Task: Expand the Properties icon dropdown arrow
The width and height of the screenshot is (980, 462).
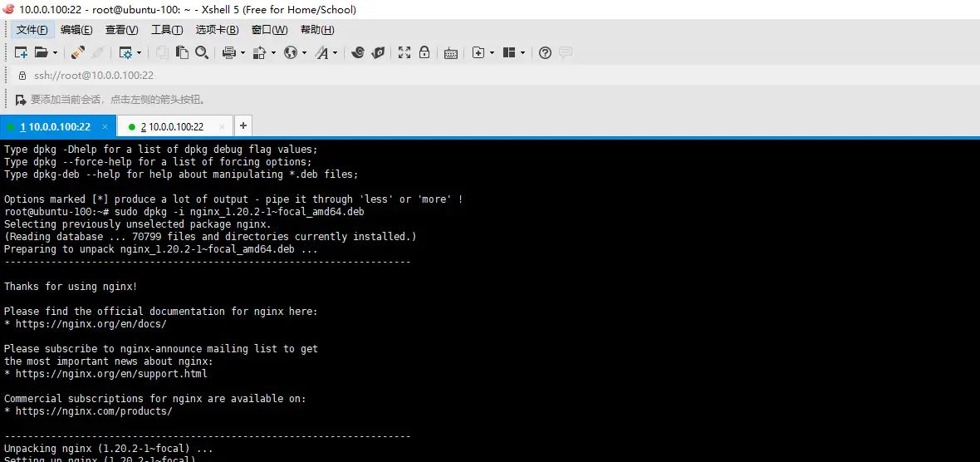Action: click(139, 53)
